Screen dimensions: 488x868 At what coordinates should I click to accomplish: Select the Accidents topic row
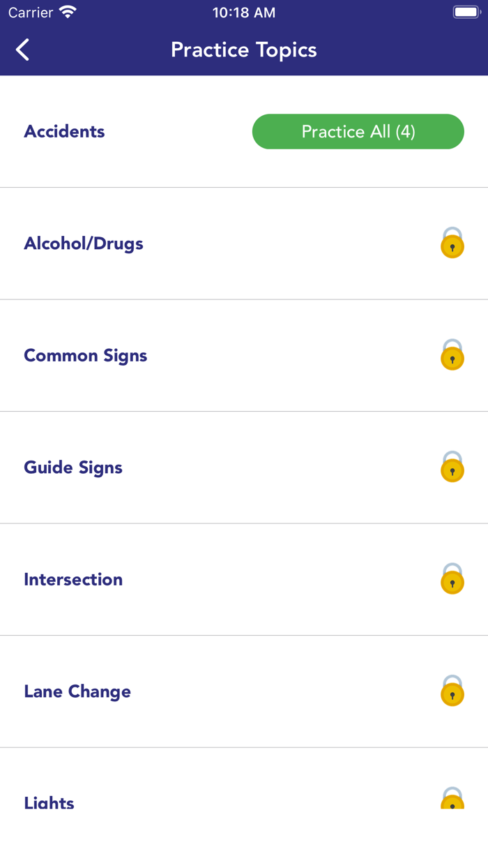coord(64,131)
